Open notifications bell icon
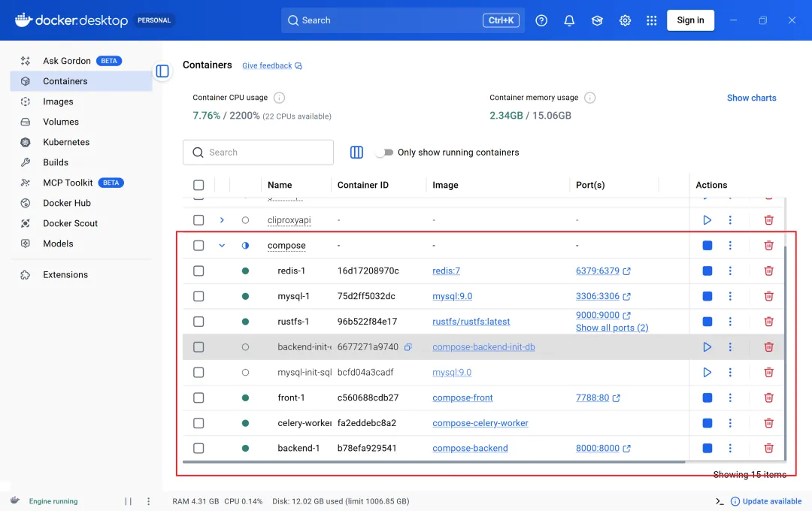 click(x=569, y=20)
